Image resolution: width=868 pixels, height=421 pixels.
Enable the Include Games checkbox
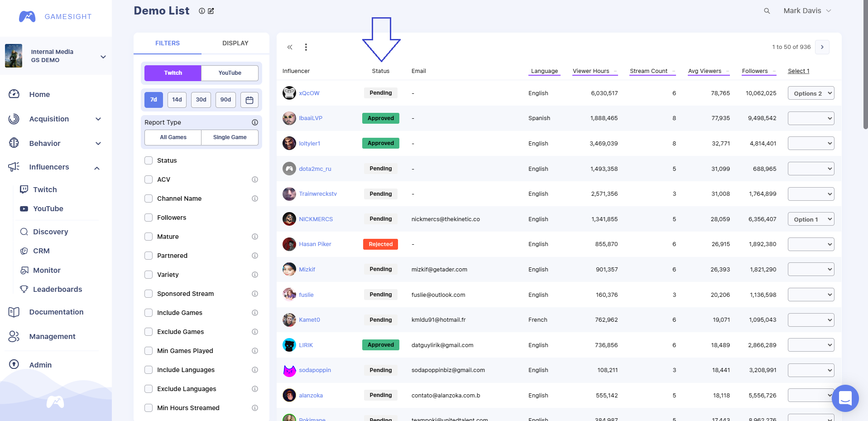pos(149,313)
